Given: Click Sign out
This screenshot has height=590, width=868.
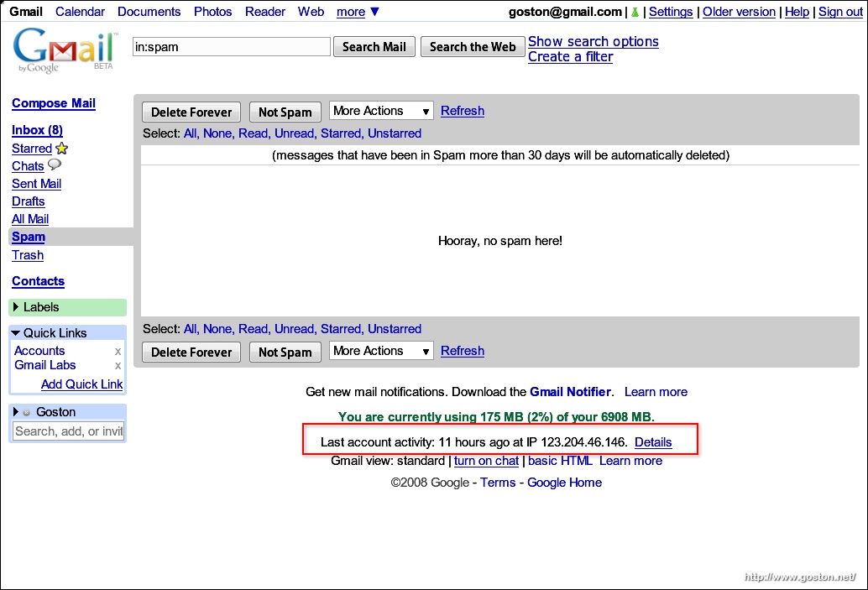Looking at the screenshot, I should point(840,12).
